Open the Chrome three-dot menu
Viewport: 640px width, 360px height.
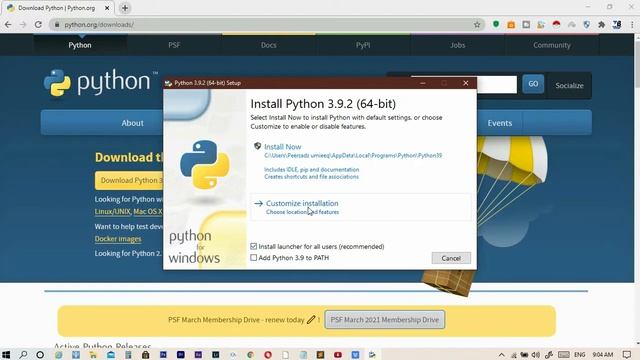click(632, 24)
